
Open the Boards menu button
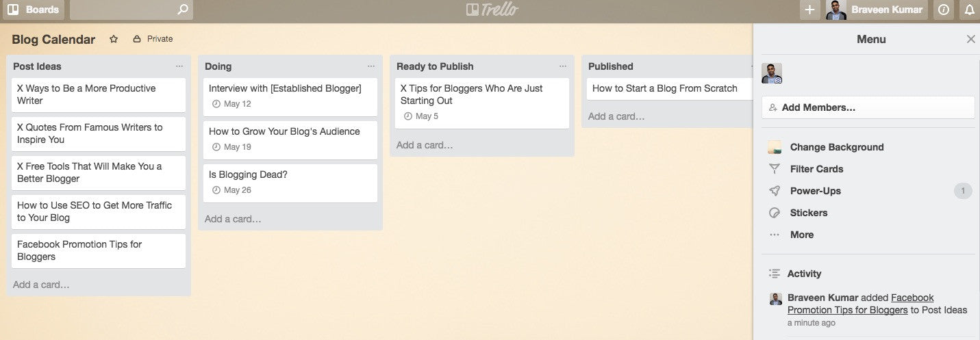33,10
